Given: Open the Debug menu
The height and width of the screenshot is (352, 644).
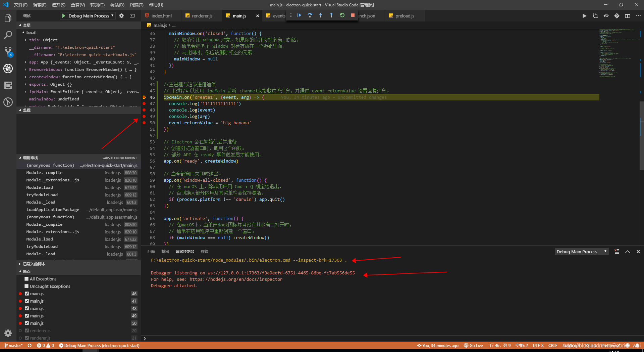Looking at the screenshot, I should [x=117, y=5].
